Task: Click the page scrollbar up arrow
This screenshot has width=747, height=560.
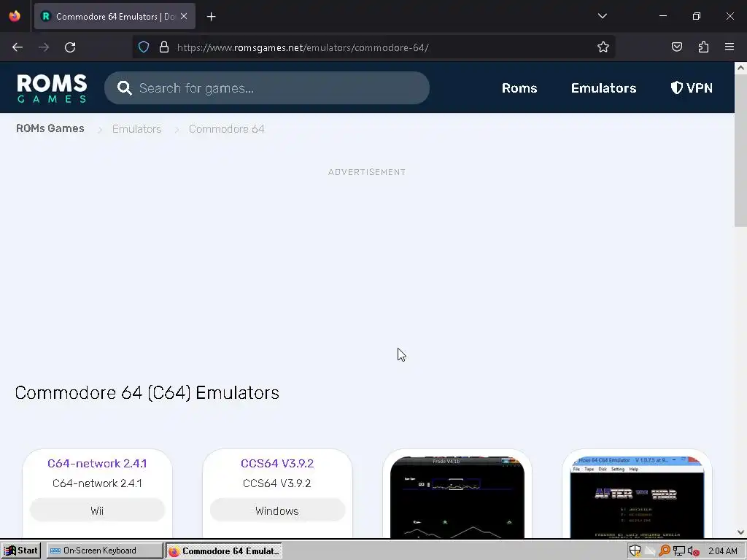Action: coord(741,68)
